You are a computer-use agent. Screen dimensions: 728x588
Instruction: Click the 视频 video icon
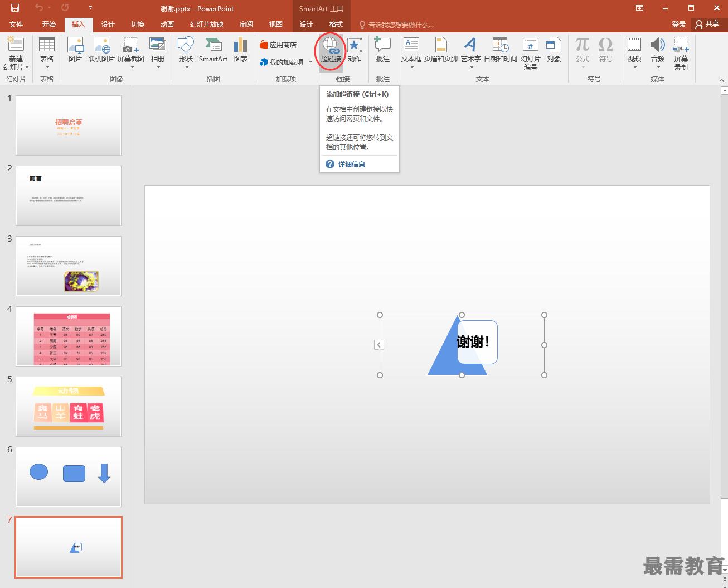click(634, 45)
